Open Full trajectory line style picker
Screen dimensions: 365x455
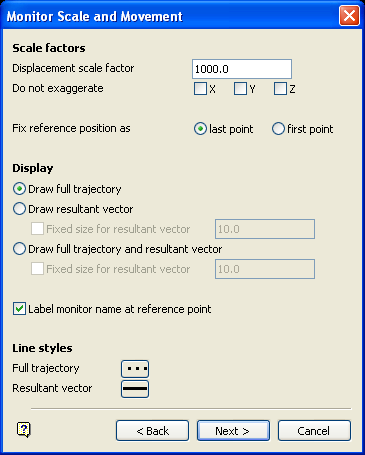pos(135,369)
